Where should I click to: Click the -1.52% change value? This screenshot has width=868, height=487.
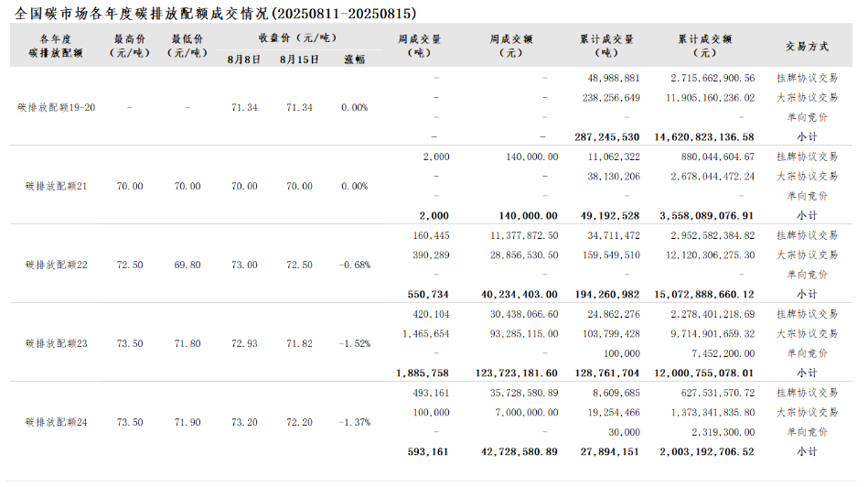coord(354,343)
